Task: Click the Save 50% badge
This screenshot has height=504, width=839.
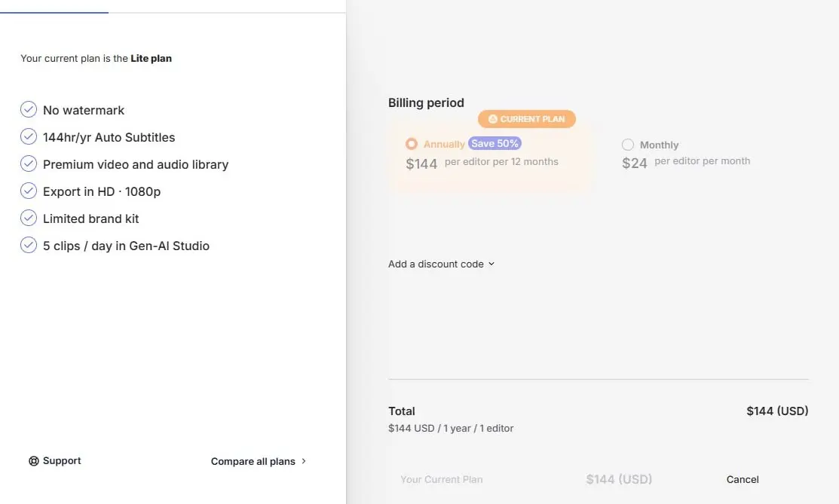Action: [495, 143]
